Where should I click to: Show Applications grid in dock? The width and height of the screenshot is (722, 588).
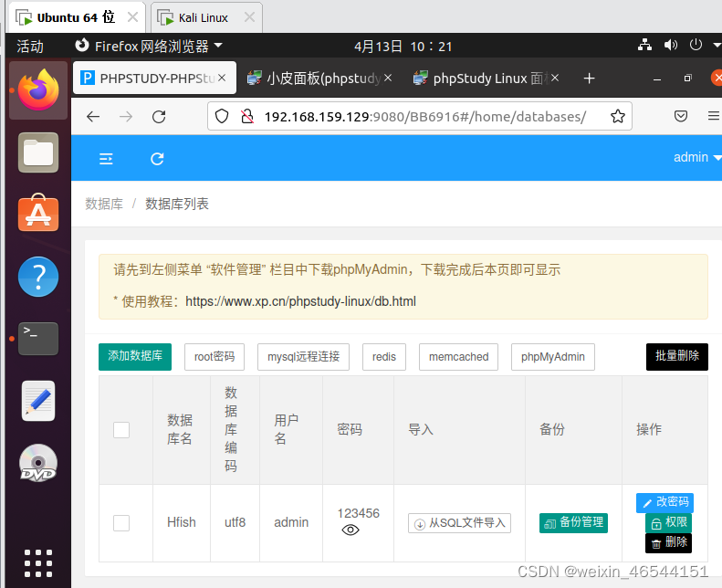[x=38, y=562]
